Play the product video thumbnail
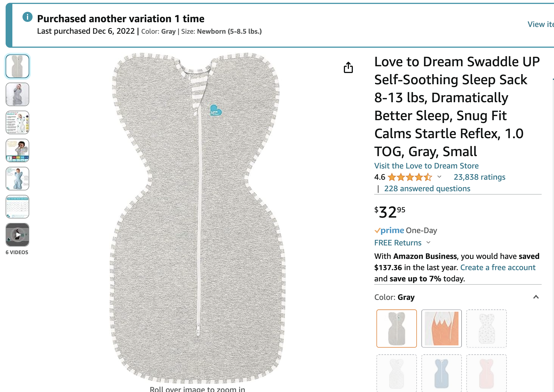This screenshot has width=554, height=392. coord(17,235)
